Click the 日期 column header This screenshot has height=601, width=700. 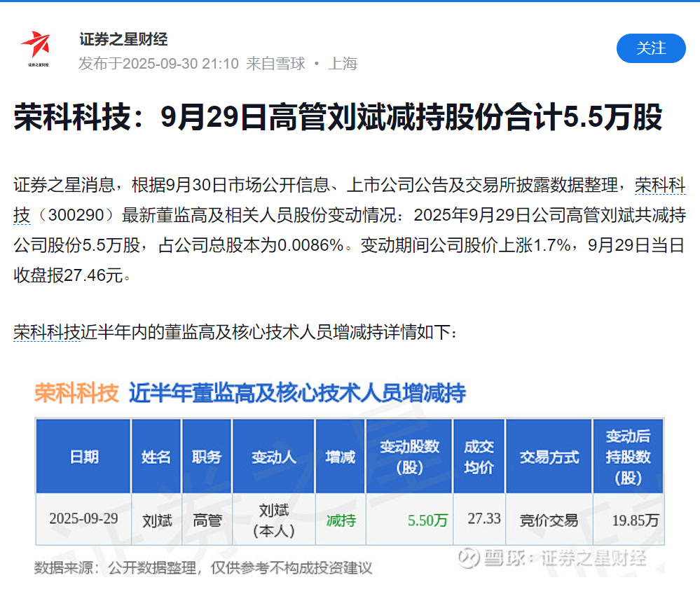click(x=83, y=457)
